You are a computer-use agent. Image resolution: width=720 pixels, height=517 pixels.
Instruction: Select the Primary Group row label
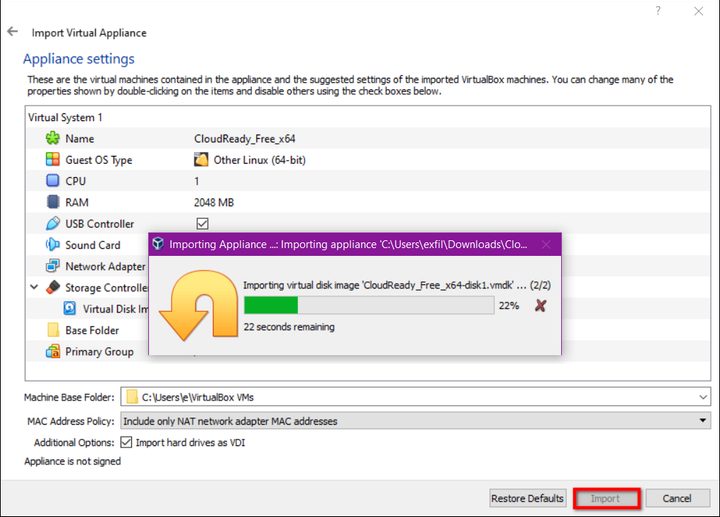(x=99, y=352)
